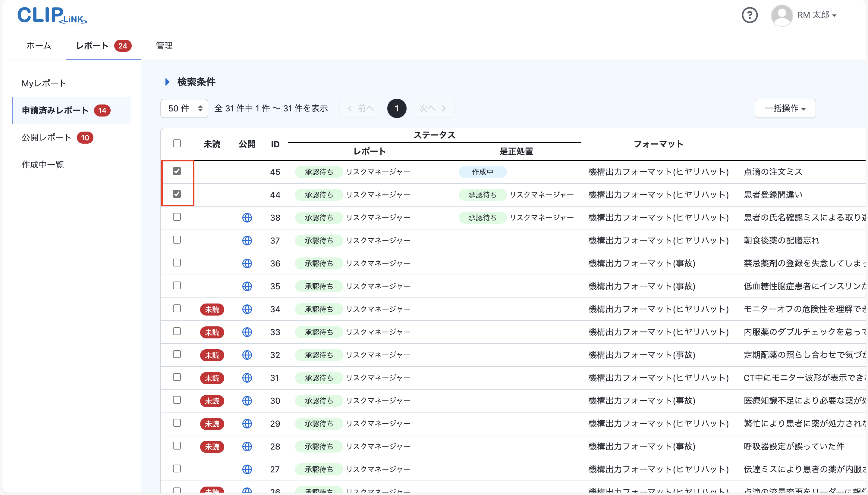Uncheck the checkbox for report 45
The height and width of the screenshot is (495, 868).
[177, 171]
